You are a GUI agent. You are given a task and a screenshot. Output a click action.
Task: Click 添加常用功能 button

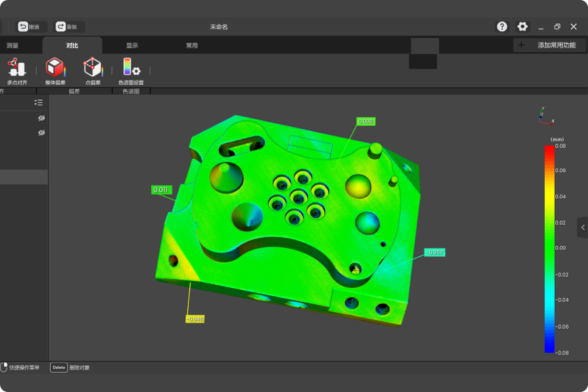pyautogui.click(x=549, y=45)
